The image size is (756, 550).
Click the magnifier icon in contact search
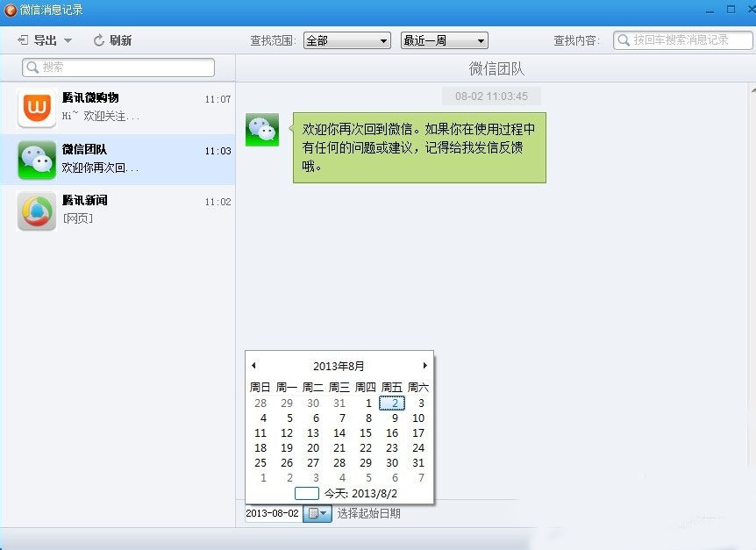tap(32, 68)
